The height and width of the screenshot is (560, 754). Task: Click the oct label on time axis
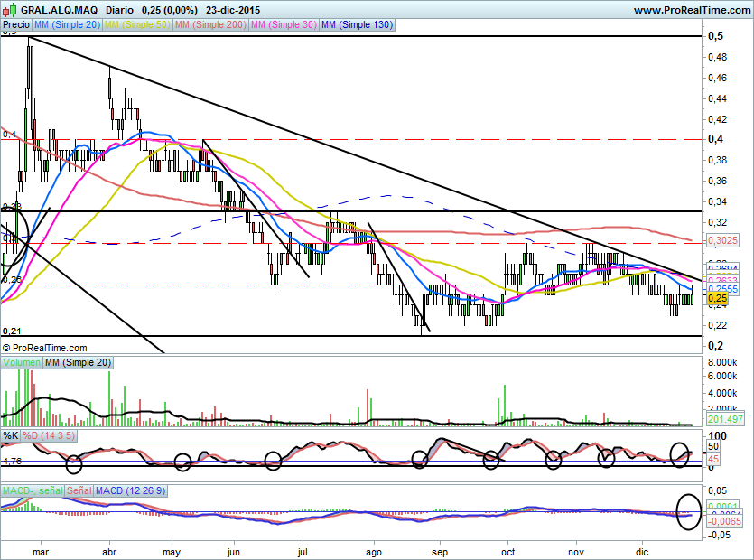508,549
